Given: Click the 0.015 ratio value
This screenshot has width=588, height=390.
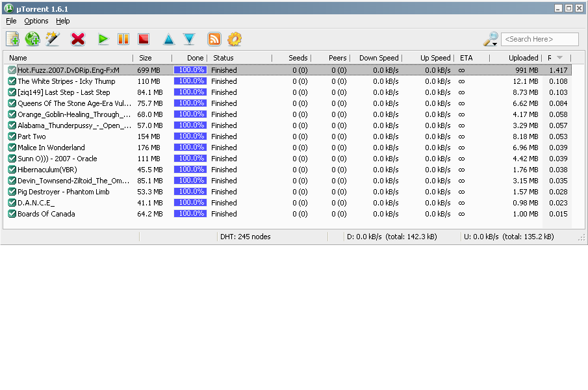Looking at the screenshot, I should point(558,214).
